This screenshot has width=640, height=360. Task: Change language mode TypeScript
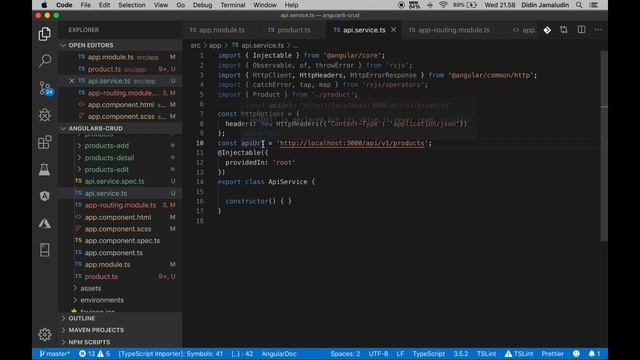(x=429, y=354)
